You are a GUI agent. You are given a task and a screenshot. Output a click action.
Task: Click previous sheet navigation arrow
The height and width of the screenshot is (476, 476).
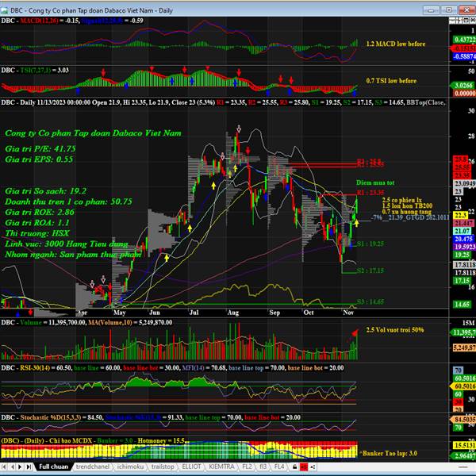tap(12, 466)
